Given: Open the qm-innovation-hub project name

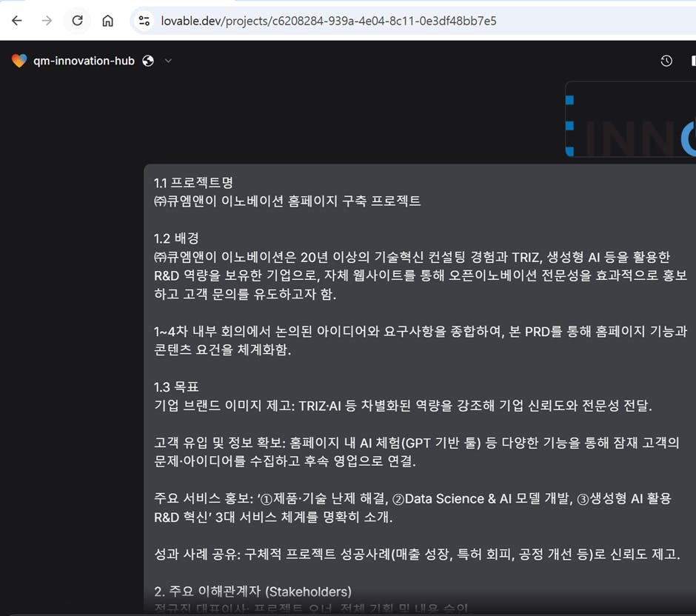Looking at the screenshot, I should tap(84, 61).
